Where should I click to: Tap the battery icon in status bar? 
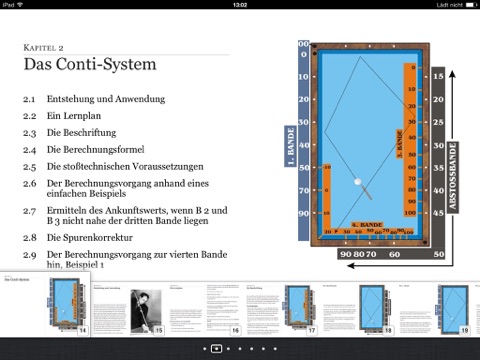coord(471,5)
